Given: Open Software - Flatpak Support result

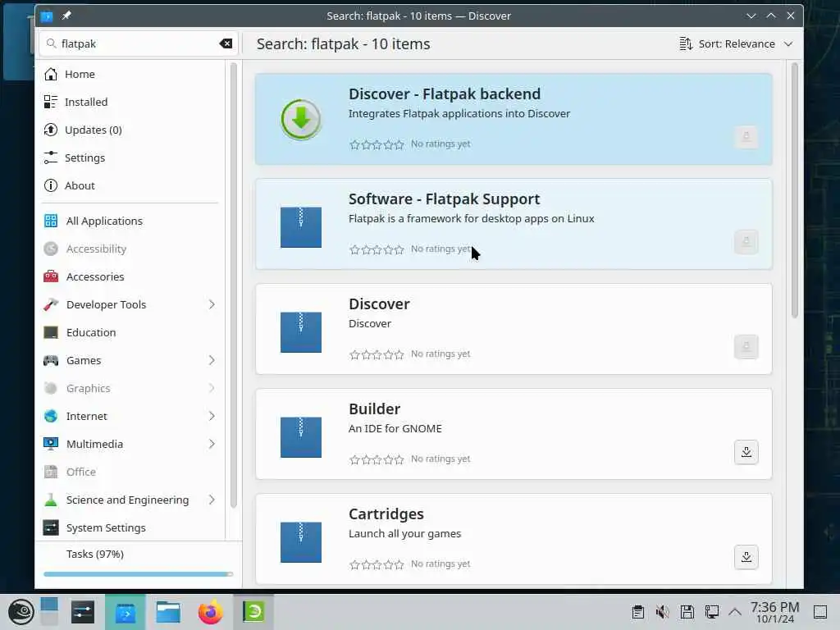Looking at the screenshot, I should (x=514, y=224).
